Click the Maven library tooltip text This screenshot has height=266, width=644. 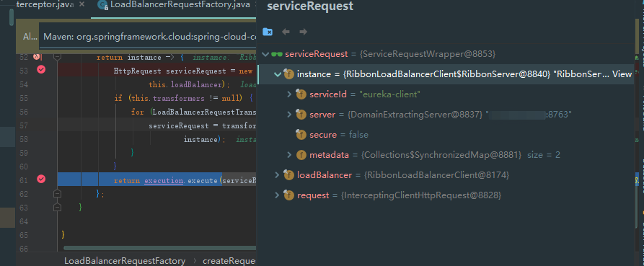150,37
